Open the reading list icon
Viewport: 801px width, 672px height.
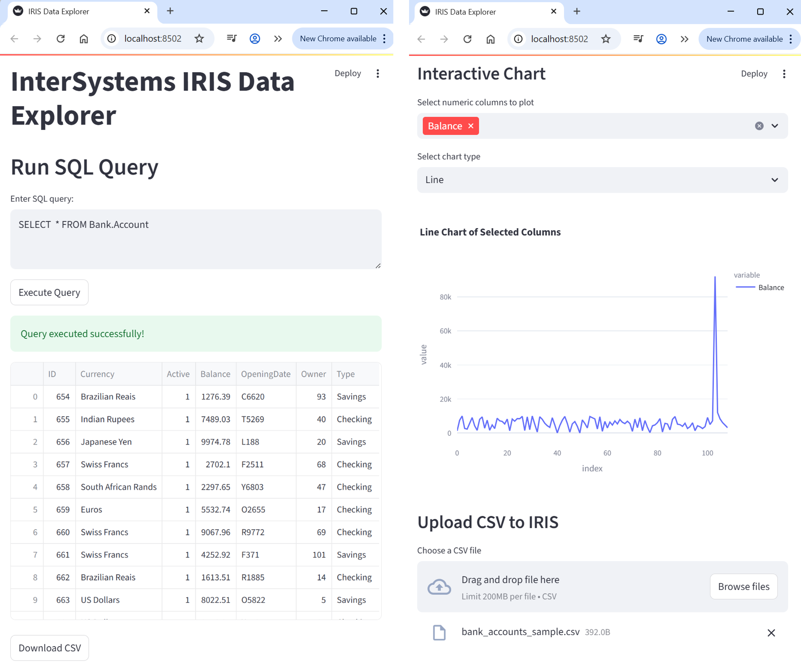click(232, 39)
